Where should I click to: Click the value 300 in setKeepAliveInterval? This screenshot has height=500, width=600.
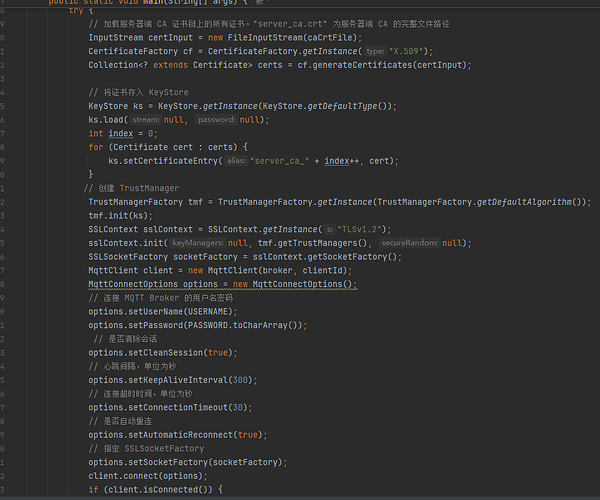pyautogui.click(x=238, y=380)
